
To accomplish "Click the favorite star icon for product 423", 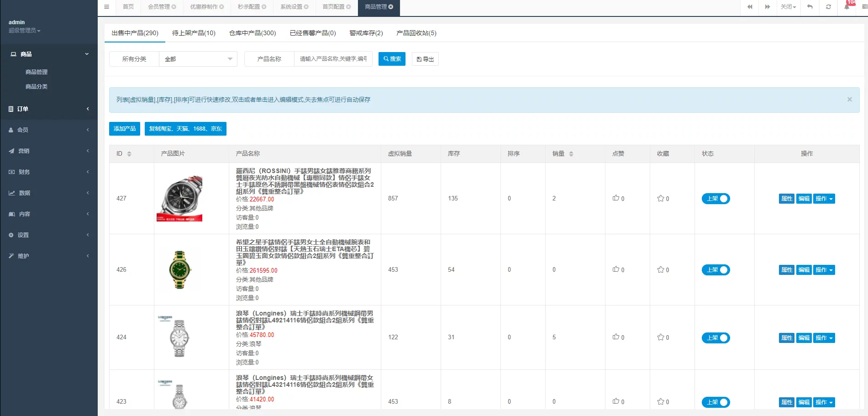I will tap(661, 401).
